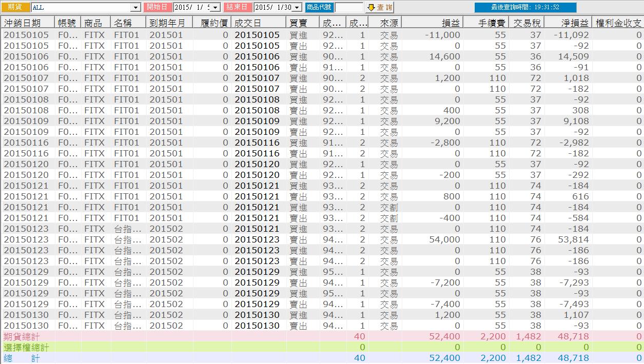Select the -2,982 net loss cell
The width and height of the screenshot is (644, 364).
tap(574, 143)
